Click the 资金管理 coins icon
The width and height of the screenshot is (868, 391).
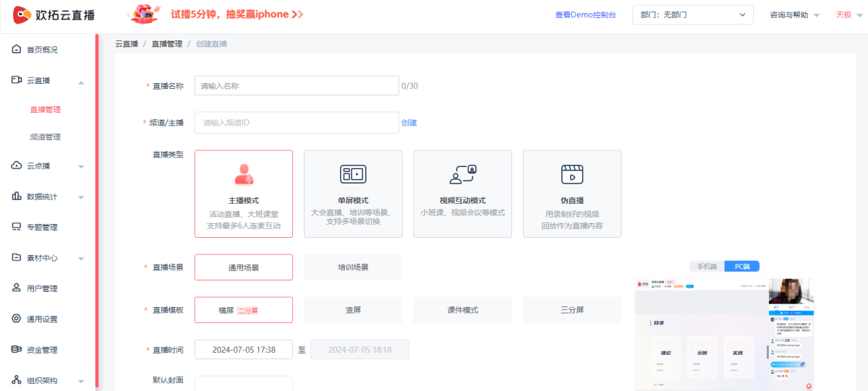17,350
